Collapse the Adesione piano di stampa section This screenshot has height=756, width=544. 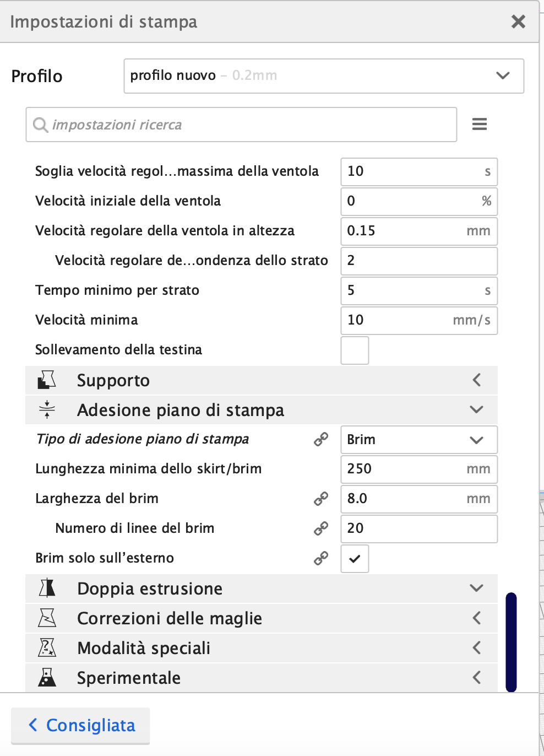coord(477,409)
